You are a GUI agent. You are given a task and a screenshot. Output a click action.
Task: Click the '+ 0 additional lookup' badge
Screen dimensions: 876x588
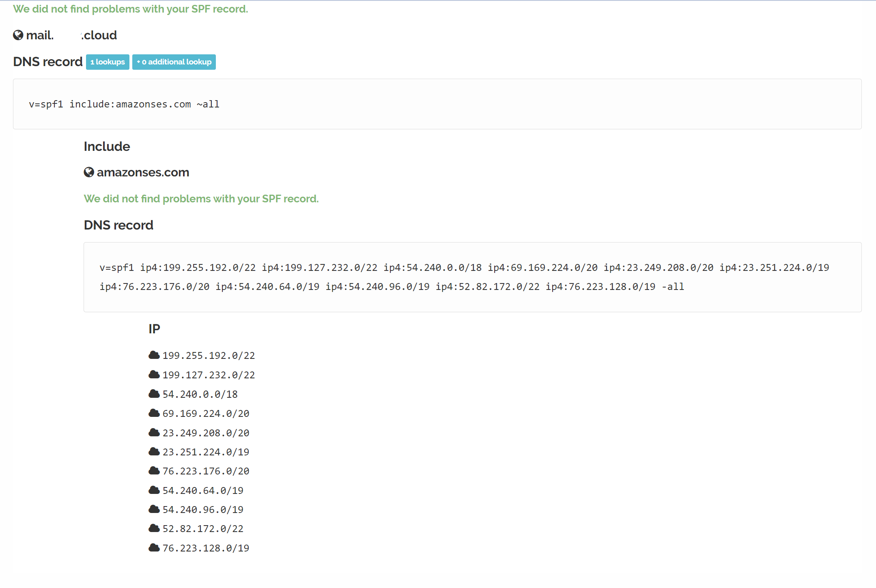coord(174,62)
